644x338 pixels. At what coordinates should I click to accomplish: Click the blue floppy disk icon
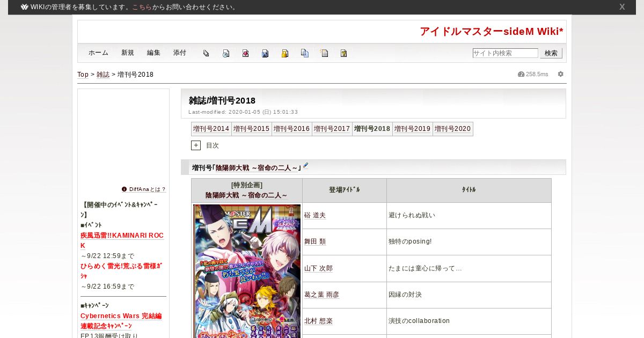click(x=265, y=53)
